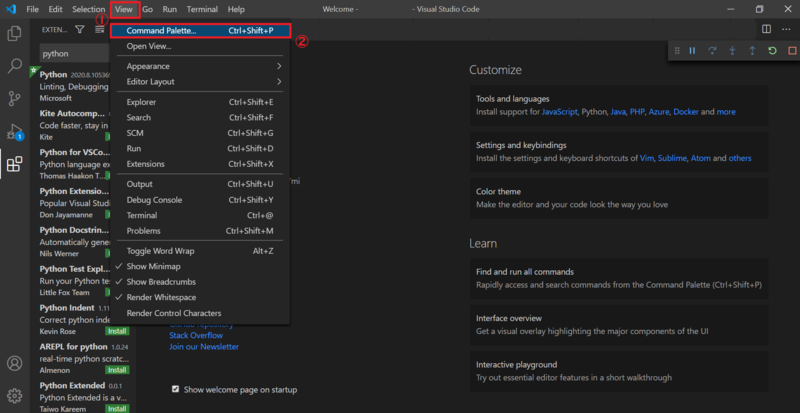Click the Docker link

686,112
